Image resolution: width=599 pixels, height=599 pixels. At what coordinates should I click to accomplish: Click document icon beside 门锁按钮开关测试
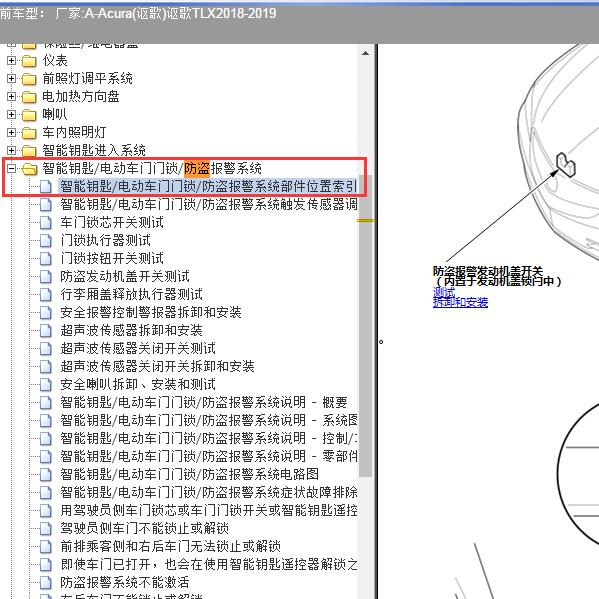[45, 258]
